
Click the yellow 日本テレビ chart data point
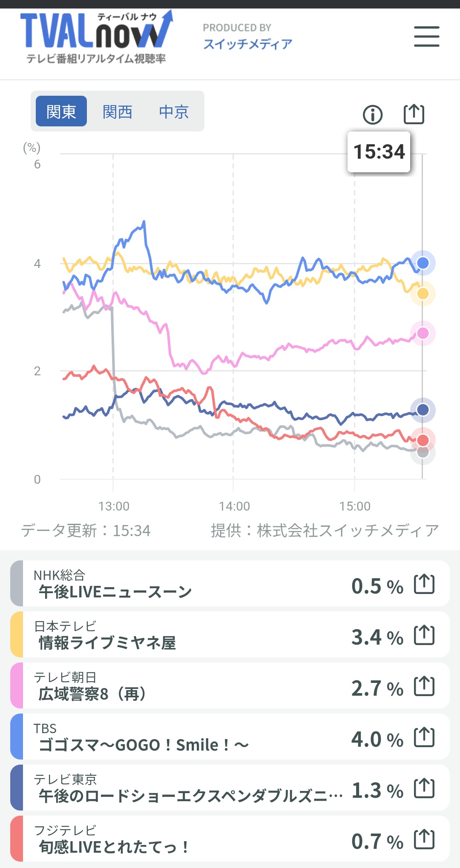point(423,294)
